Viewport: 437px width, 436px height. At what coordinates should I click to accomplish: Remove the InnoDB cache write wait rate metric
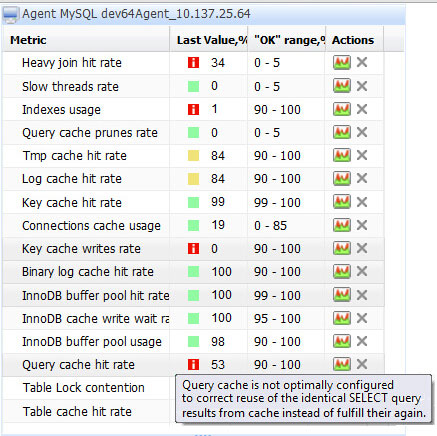point(362,318)
